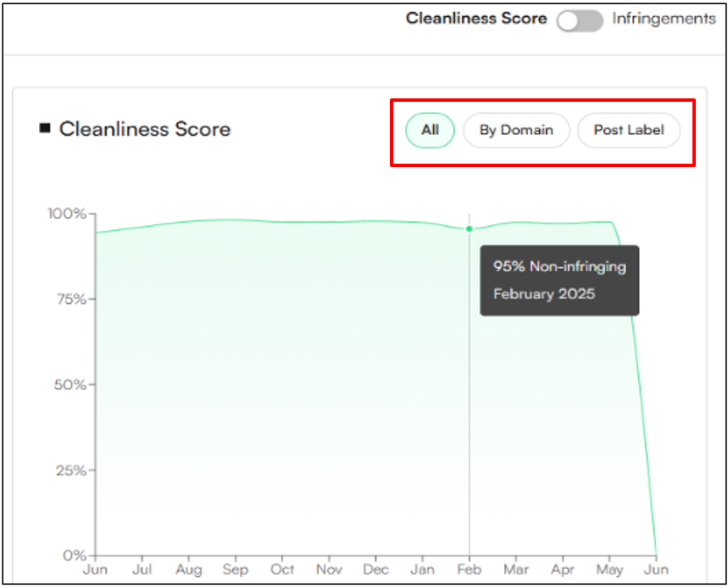This screenshot has height=586, width=728.
Task: Click the Feb label on x-axis
Action: 469,569
